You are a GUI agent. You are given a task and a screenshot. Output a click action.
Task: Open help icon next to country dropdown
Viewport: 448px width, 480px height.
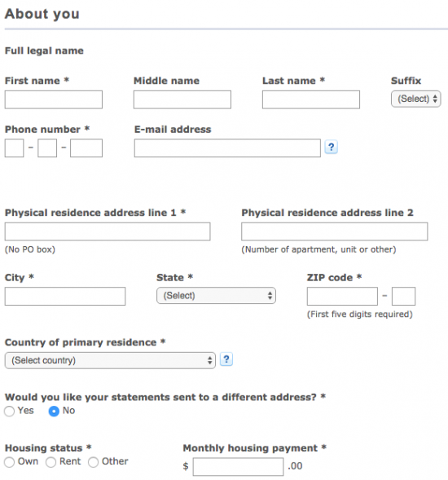pyautogui.click(x=226, y=359)
